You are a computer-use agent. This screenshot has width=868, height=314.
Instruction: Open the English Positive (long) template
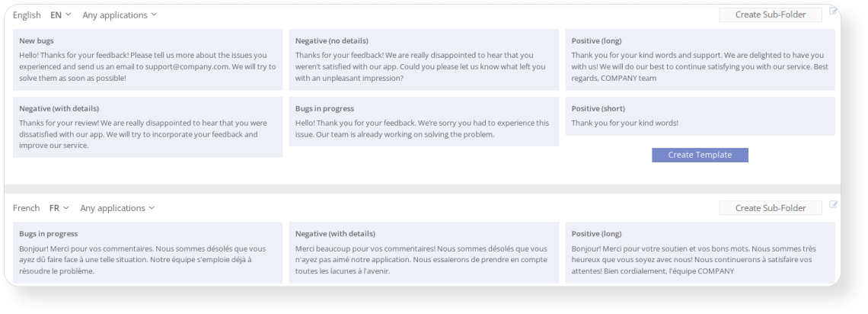tap(700, 59)
